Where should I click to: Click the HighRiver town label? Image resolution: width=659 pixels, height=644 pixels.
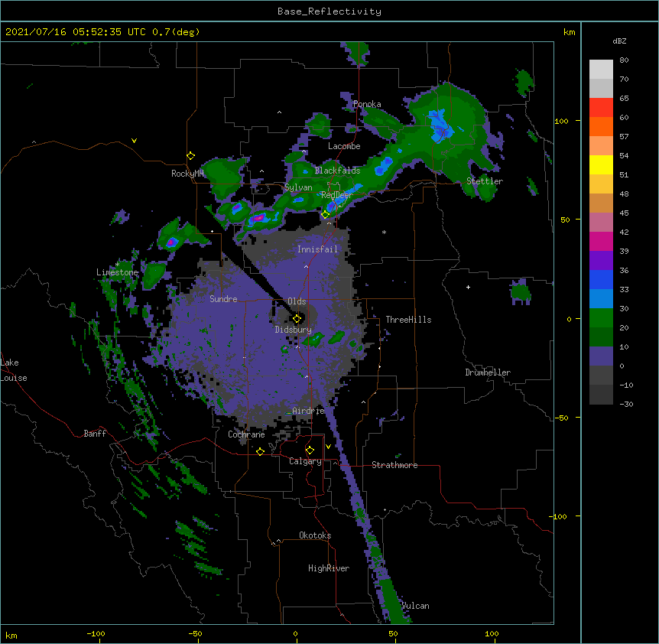329,568
